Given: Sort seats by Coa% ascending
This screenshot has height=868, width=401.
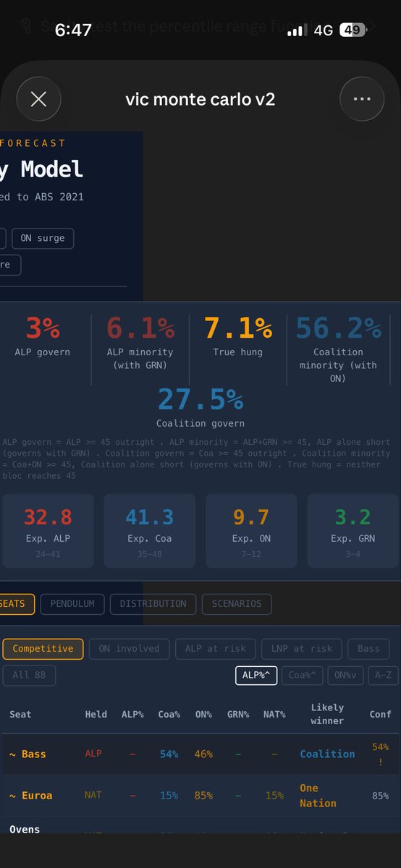Looking at the screenshot, I should [302, 675].
